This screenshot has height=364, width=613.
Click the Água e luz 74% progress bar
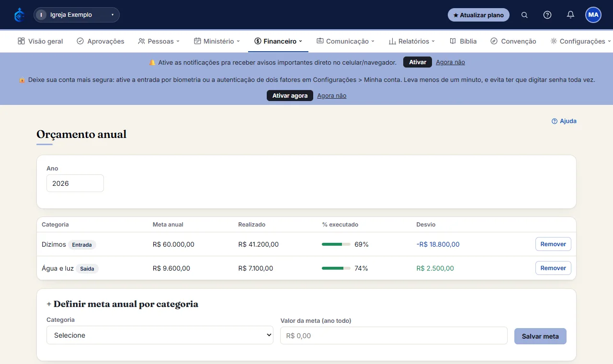pos(336,268)
